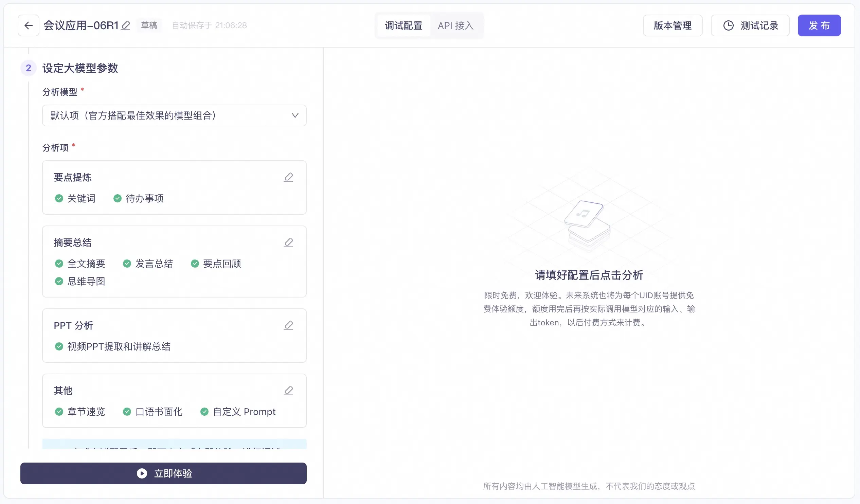Edit the 其他 analysis section

click(x=288, y=390)
